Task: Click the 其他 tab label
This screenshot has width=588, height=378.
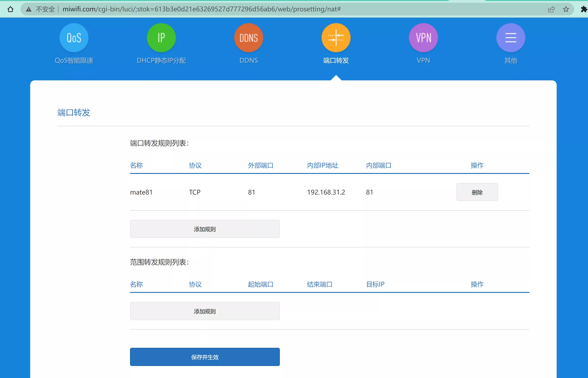Action: pos(510,60)
